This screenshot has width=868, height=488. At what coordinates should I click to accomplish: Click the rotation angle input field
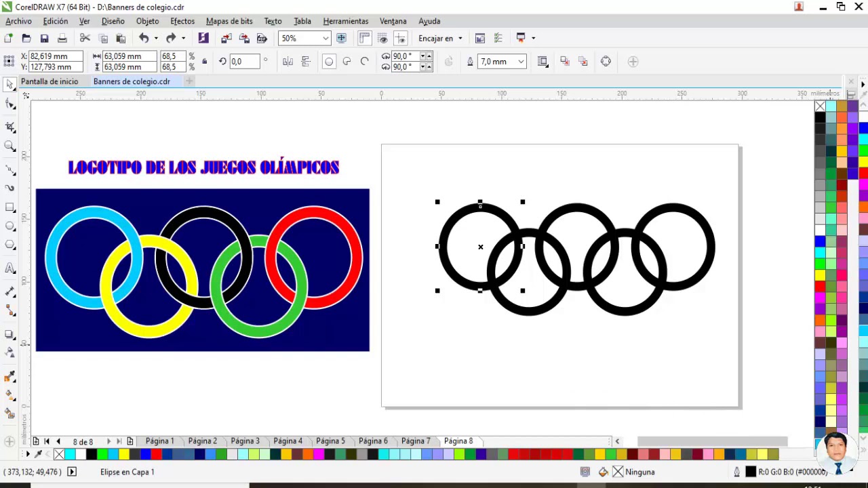244,62
